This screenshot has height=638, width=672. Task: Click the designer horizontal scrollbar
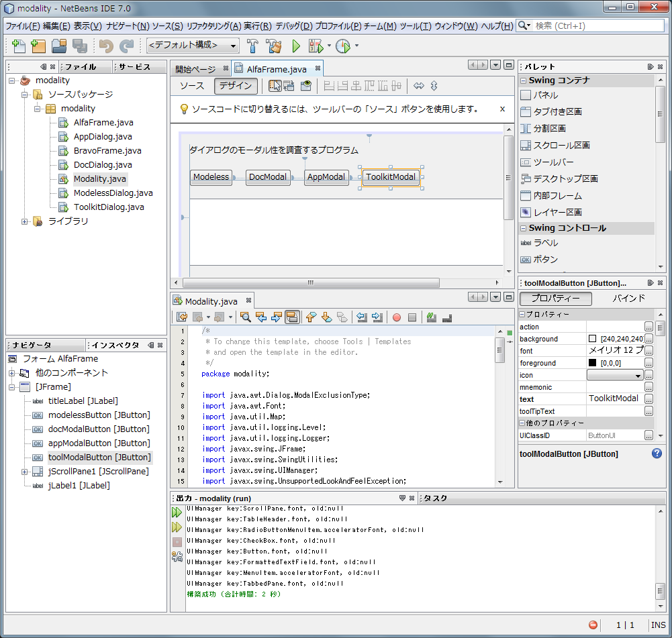coord(311,282)
